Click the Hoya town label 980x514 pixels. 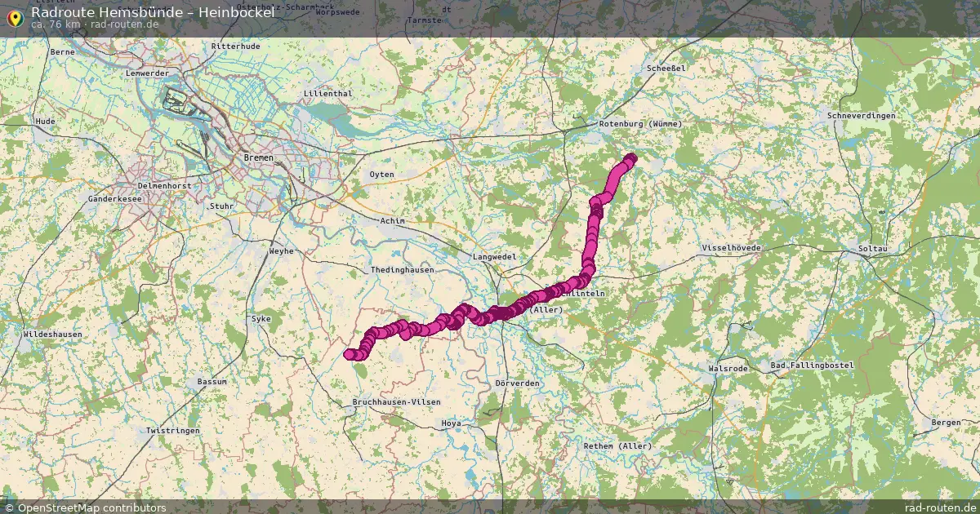(x=451, y=423)
